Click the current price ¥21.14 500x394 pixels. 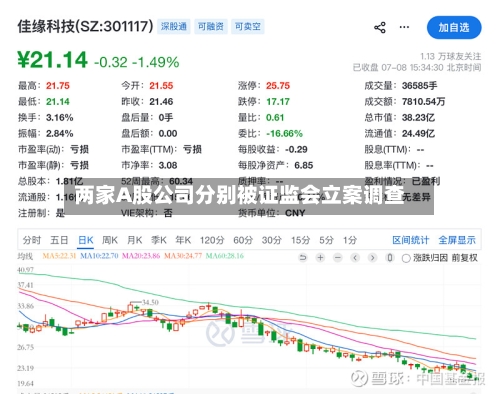coord(52,60)
